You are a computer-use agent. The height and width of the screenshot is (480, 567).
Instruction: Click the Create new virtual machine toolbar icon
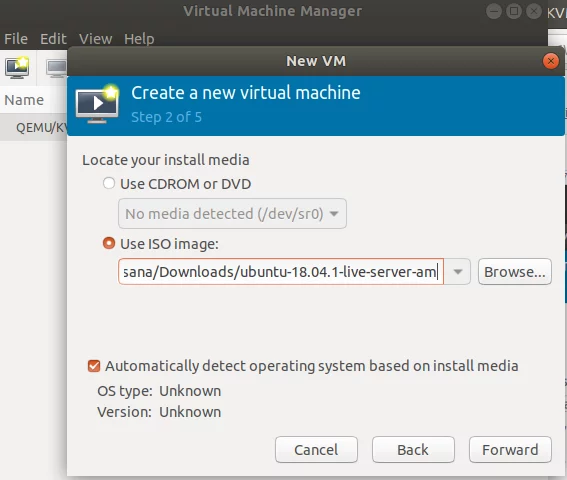[x=17, y=68]
